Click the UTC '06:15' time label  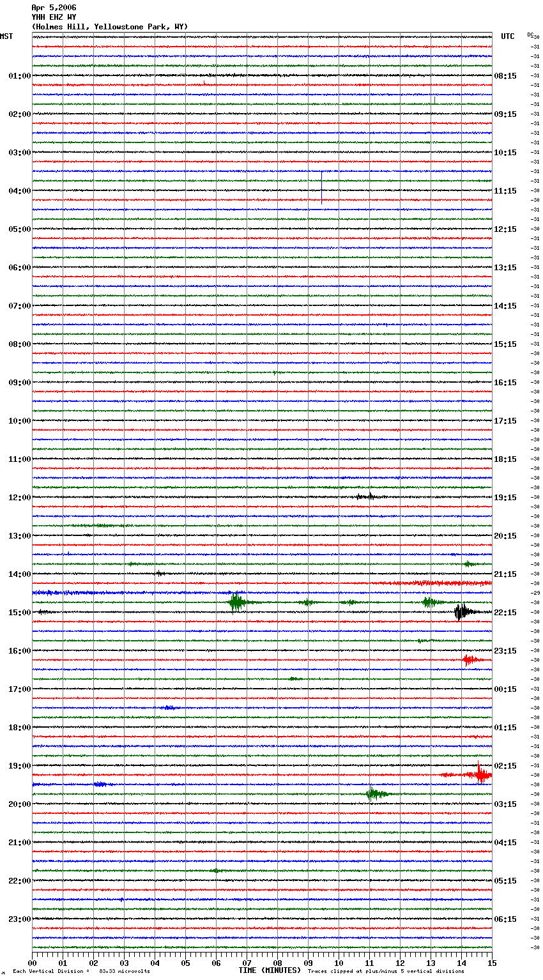coord(505,919)
